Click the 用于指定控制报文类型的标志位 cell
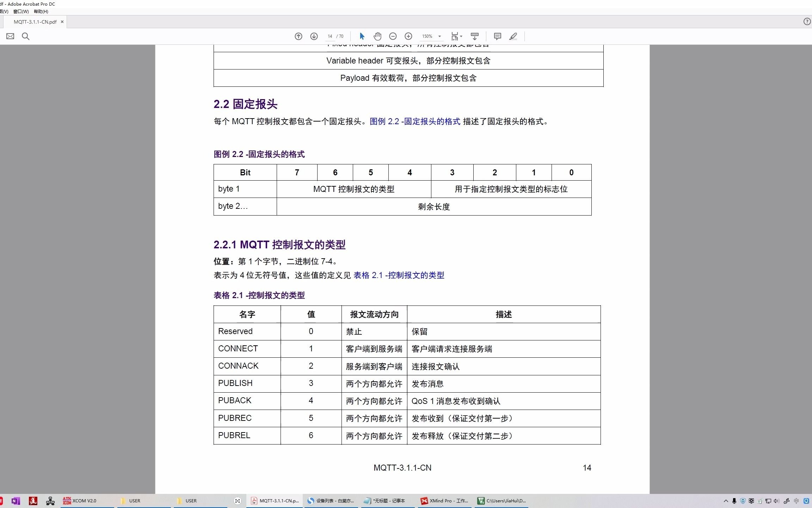The image size is (812, 508). click(511, 189)
